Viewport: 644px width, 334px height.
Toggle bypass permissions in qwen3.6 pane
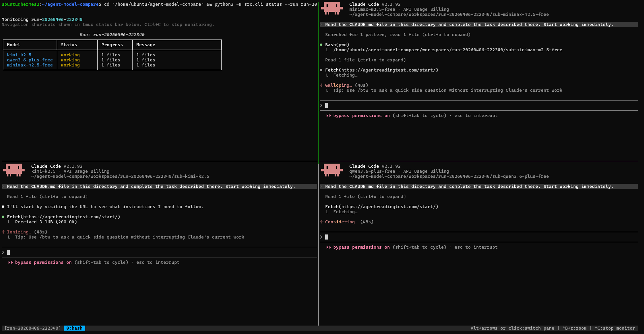[358, 247]
